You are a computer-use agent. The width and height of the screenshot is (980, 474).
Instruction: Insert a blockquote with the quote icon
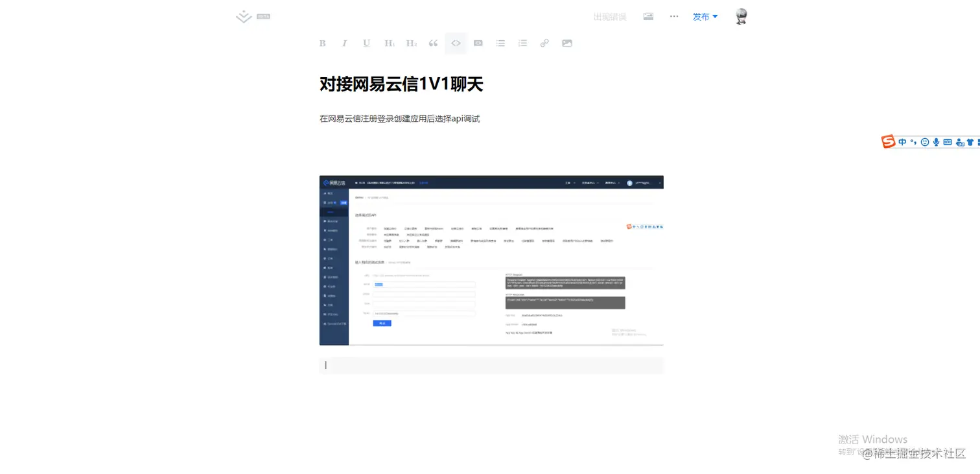click(x=433, y=43)
